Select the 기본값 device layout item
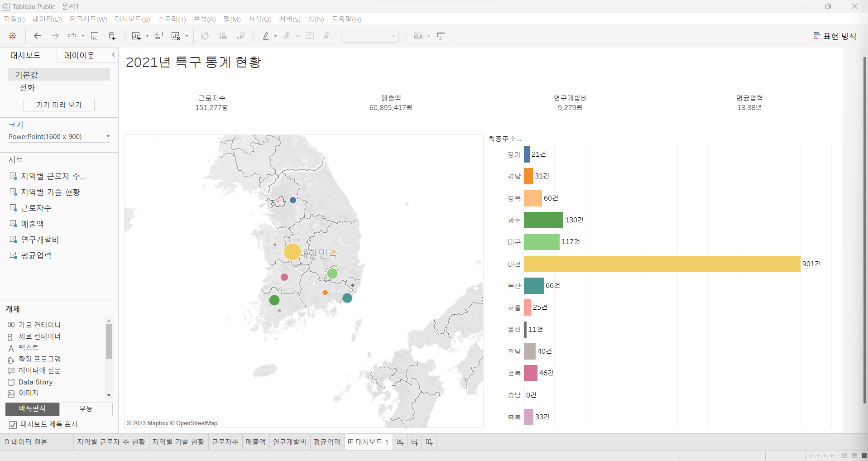868x461 pixels. (x=59, y=75)
